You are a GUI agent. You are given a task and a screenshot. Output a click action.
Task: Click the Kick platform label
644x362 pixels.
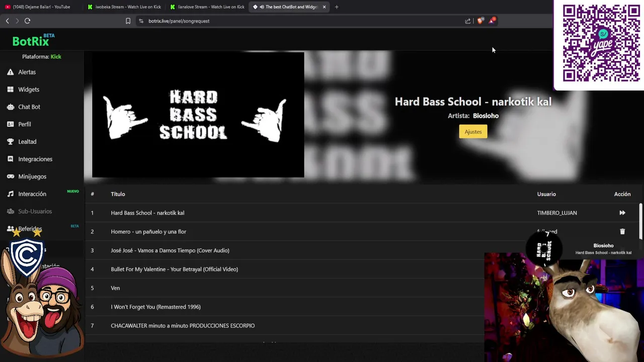[x=56, y=57]
